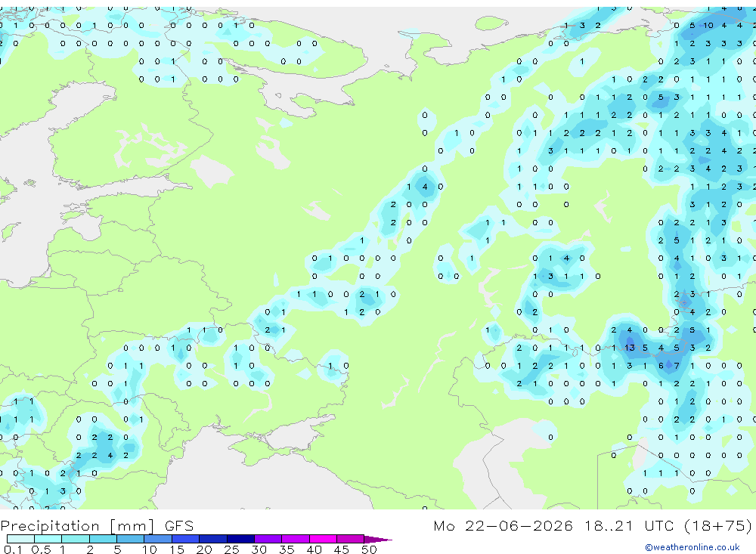Select the 40–45 mm legend swatch

click(323, 539)
